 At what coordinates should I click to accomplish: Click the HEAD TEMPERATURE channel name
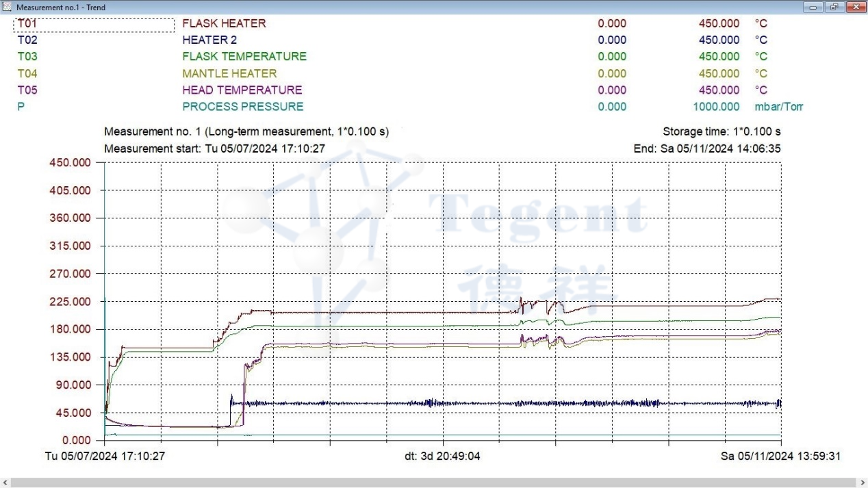click(x=242, y=90)
